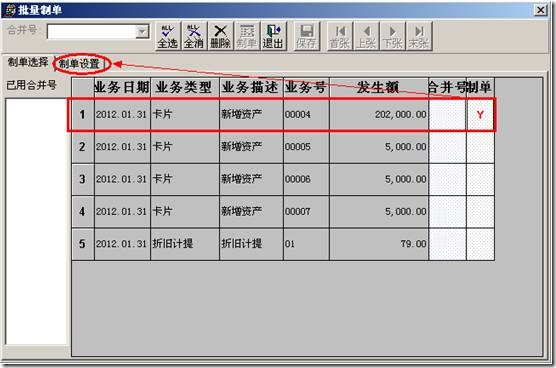This screenshot has width=556, height=368.
Task: Go to next voucher with 下张
Action: pyautogui.click(x=393, y=36)
